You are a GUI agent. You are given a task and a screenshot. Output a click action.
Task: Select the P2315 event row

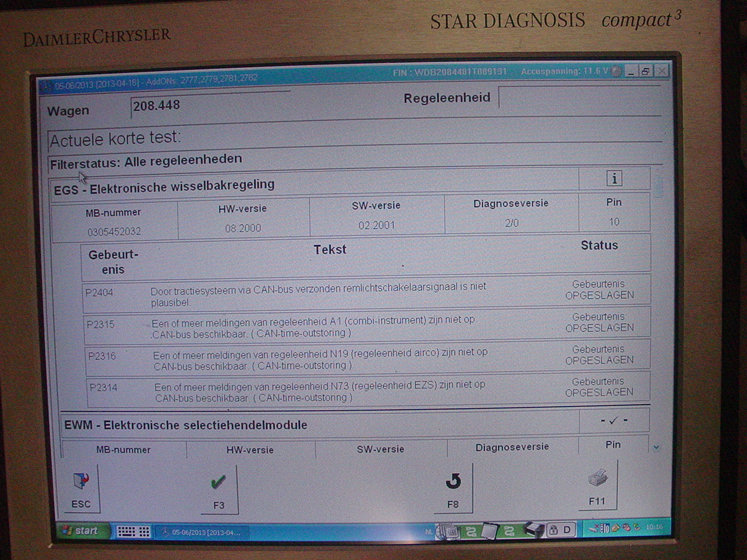[x=367, y=327]
